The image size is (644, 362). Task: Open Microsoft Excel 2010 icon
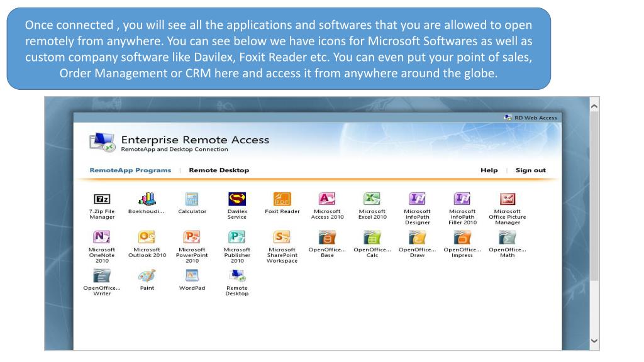[372, 199]
